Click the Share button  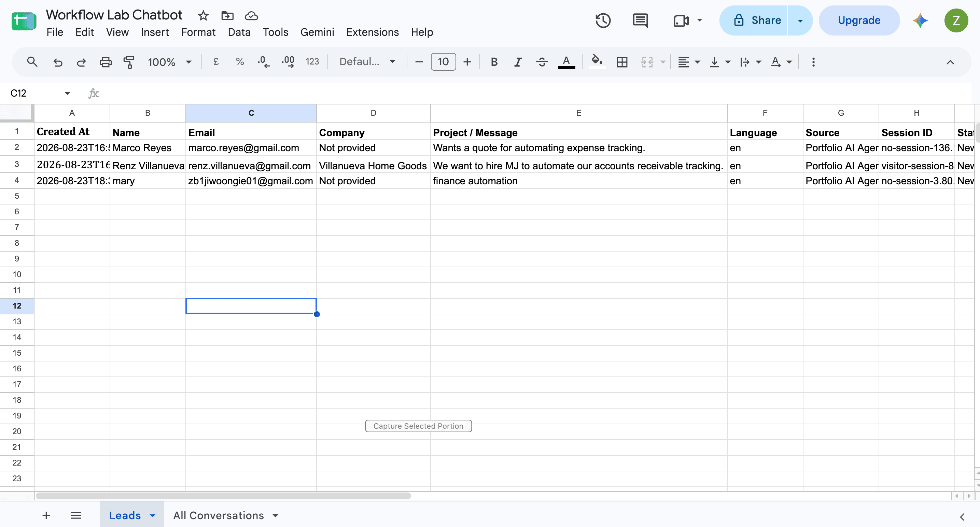(754, 20)
